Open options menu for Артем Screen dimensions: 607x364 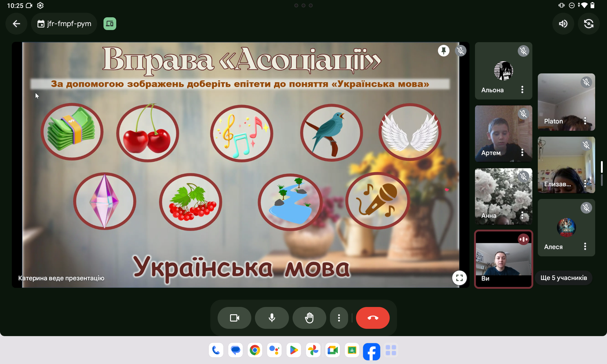pyautogui.click(x=522, y=152)
